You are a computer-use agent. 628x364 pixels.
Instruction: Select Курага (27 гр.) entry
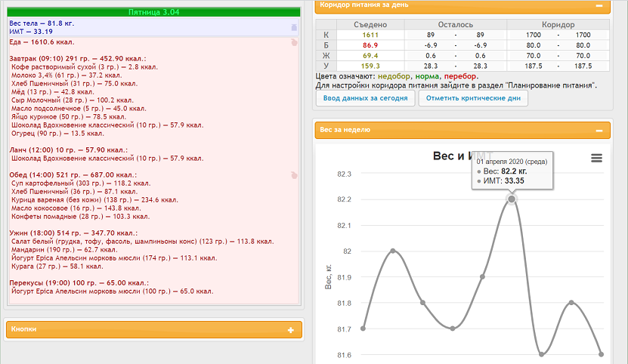coord(57,267)
